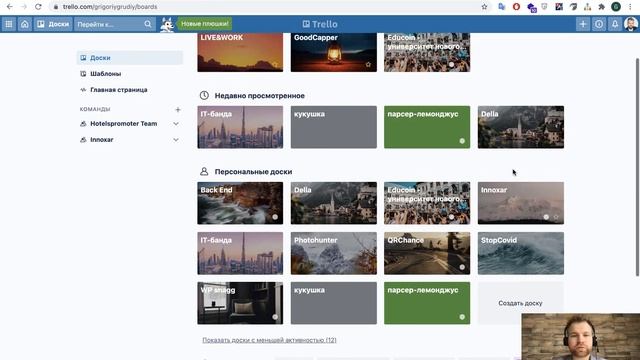
Task: Open personal Della board
Action: [x=333, y=203]
